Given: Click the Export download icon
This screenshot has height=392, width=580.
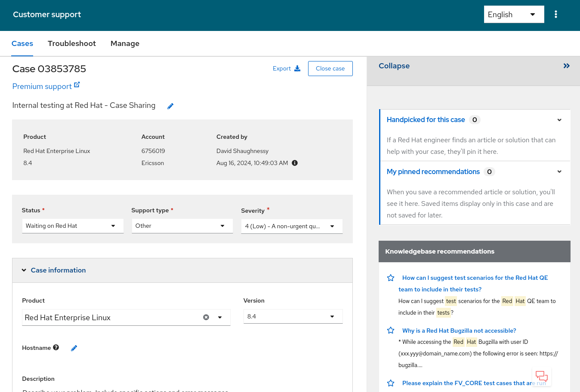Looking at the screenshot, I should click(297, 68).
